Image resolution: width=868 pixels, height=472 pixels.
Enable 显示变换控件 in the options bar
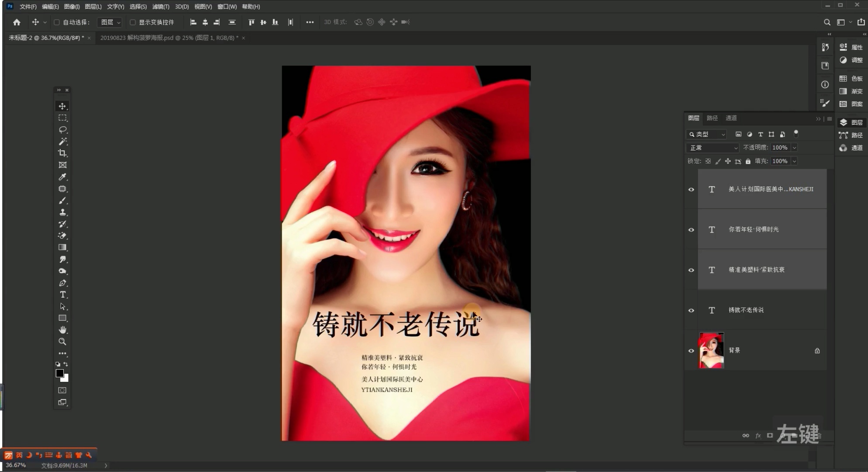133,22
